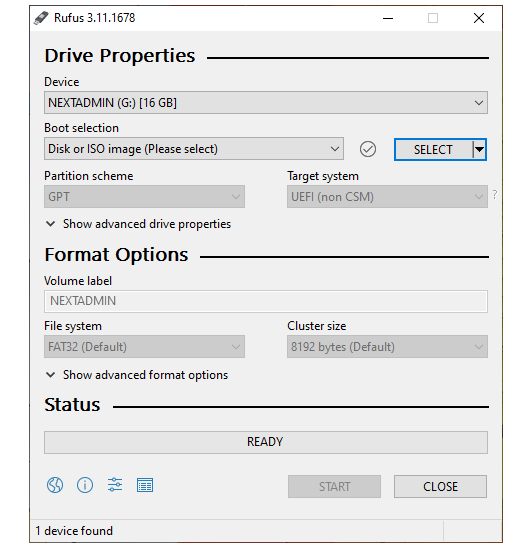Open the Partition scheme GPT dropdown

pyautogui.click(x=144, y=197)
